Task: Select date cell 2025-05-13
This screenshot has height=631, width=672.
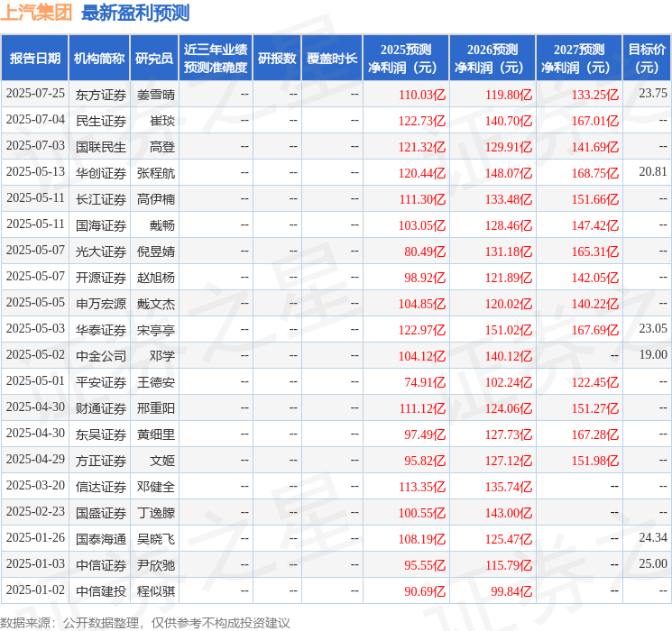Action: pyautogui.click(x=35, y=172)
